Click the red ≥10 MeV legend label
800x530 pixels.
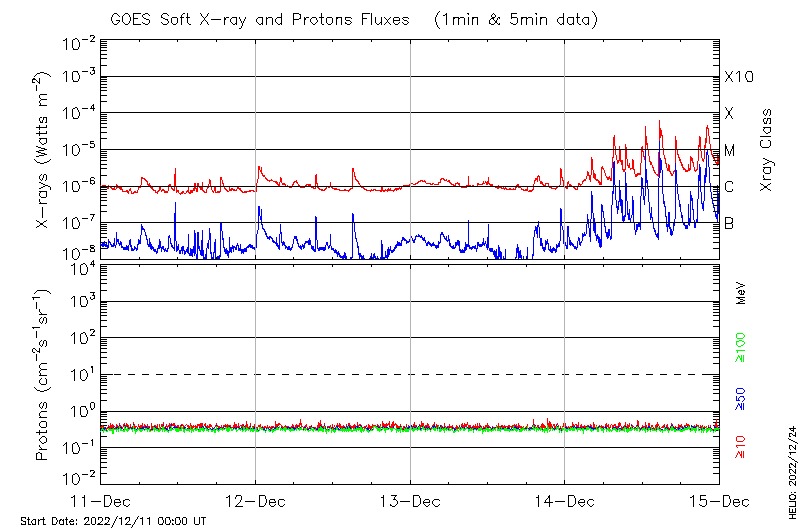pos(741,446)
